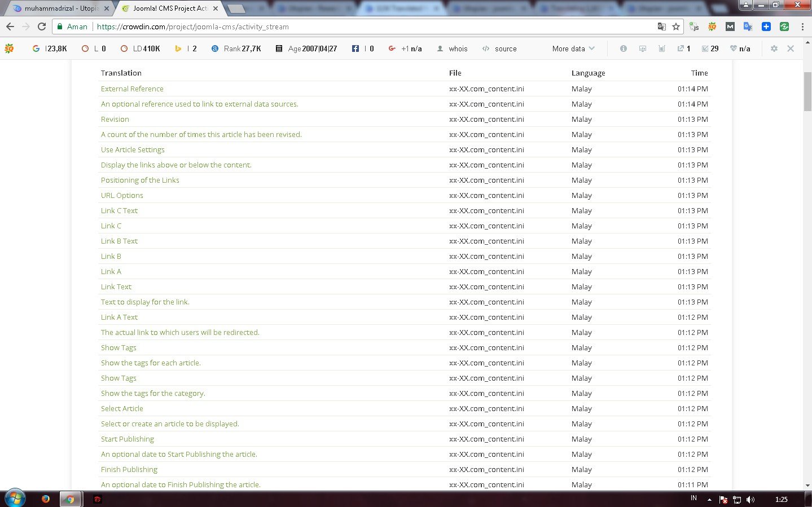Screen dimensions: 812x507
Task: Open the Chrome three-dot menu
Action: pyautogui.click(x=802, y=27)
